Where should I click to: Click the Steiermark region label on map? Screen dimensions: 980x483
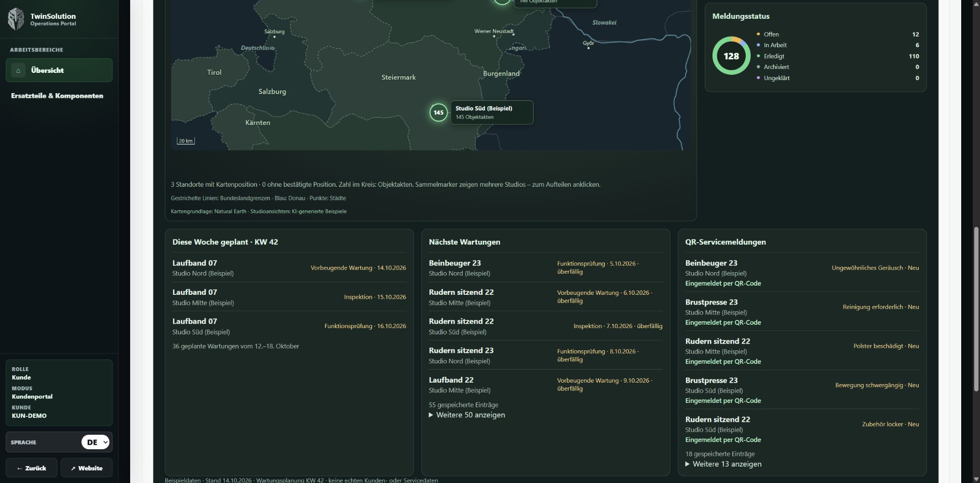point(398,77)
